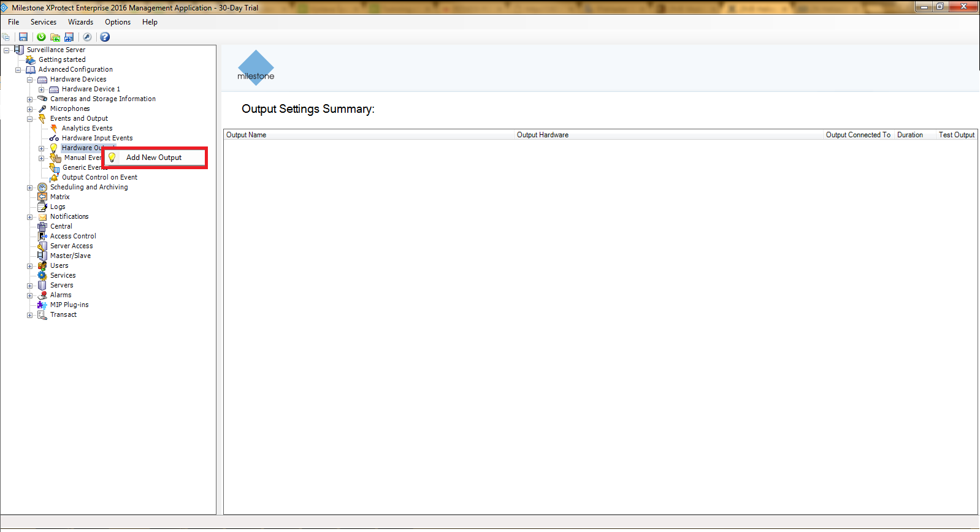Click the key/login toolbar icon
Screen dimensions: 980x532
point(87,37)
